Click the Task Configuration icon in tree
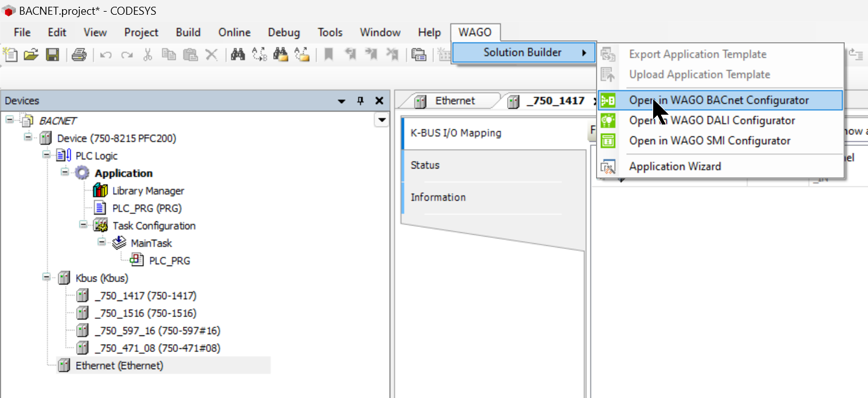This screenshot has height=398, width=868. click(x=101, y=226)
